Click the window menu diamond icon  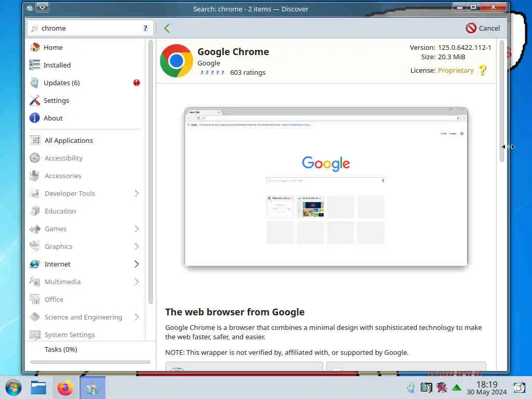click(43, 7)
